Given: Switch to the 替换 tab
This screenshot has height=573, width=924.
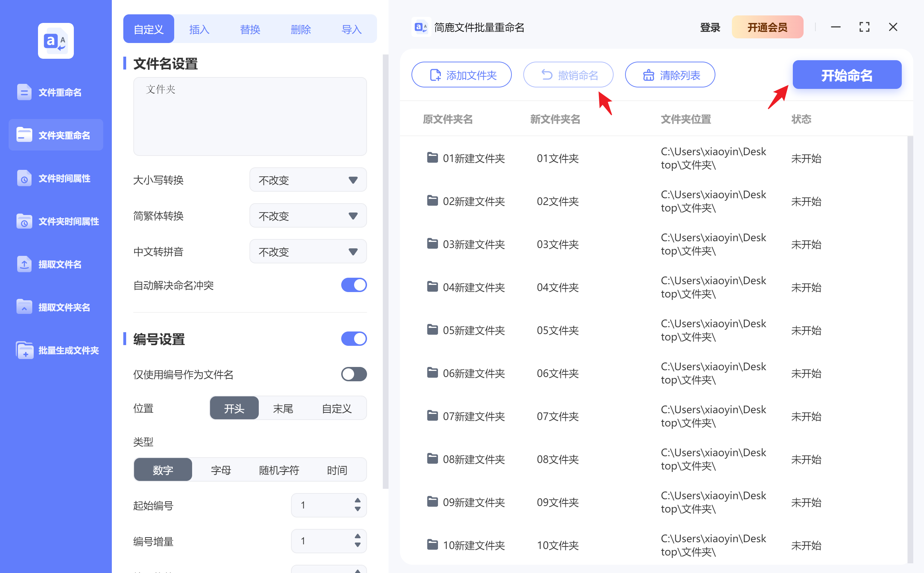Looking at the screenshot, I should click(x=250, y=29).
